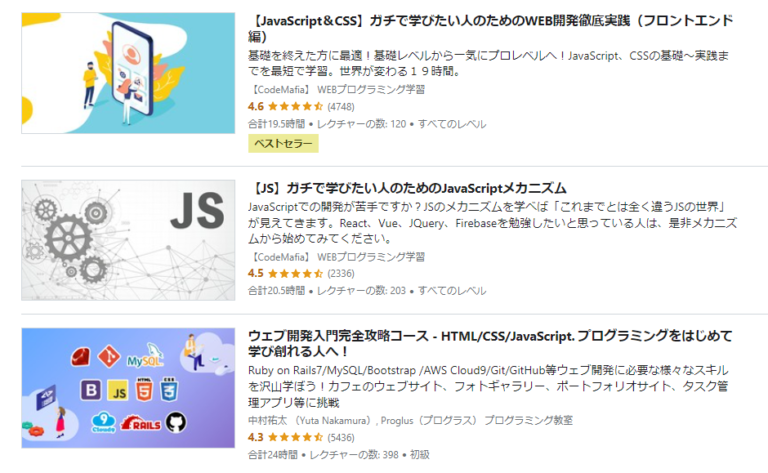This screenshot has width=768, height=473.
Task: Click the ベストセラー badge
Action: 283,143
